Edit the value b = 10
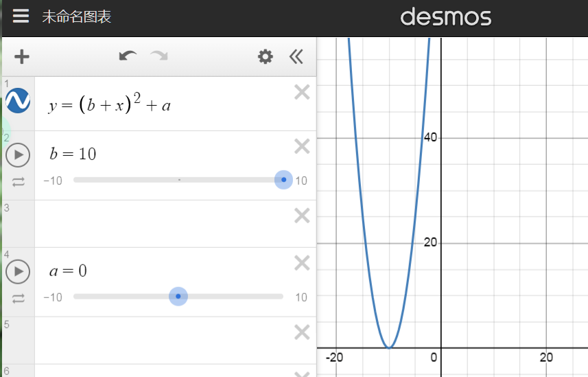Screen dimensions: 588x377 click(x=73, y=154)
